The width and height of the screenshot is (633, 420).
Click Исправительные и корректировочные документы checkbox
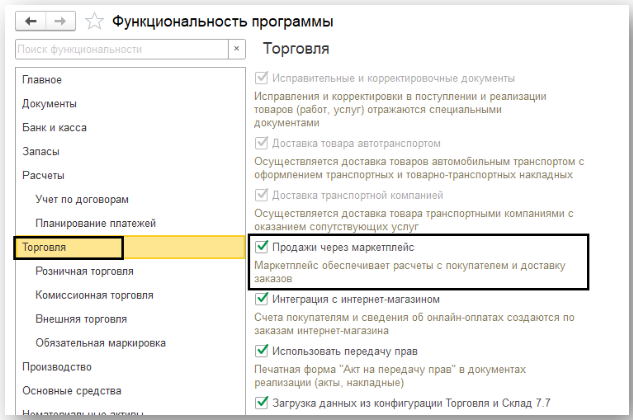pos(262,77)
